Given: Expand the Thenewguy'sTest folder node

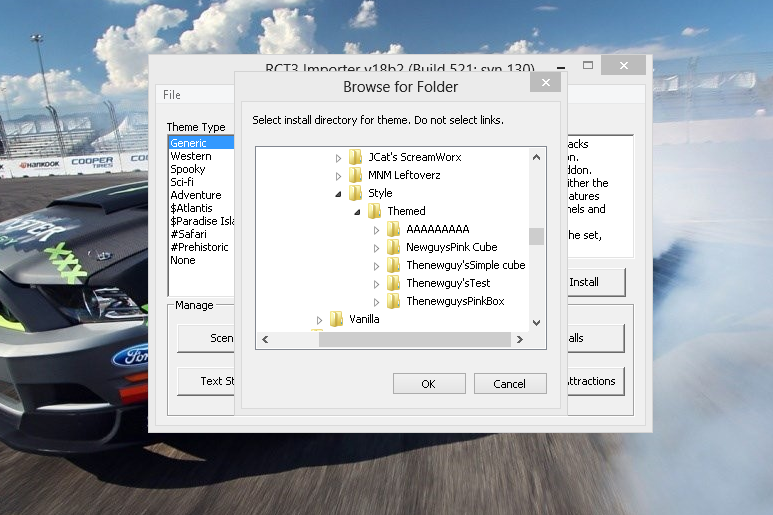Looking at the screenshot, I should 376,284.
